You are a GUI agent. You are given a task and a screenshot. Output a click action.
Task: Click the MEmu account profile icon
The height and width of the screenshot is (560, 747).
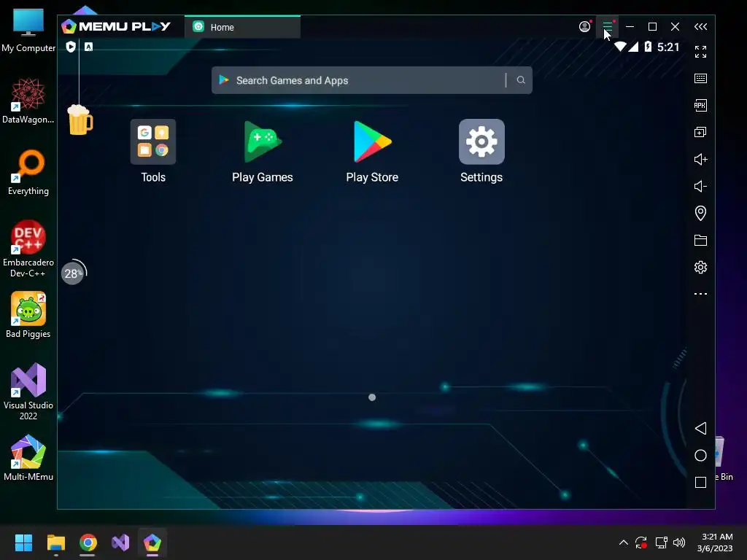click(x=584, y=27)
